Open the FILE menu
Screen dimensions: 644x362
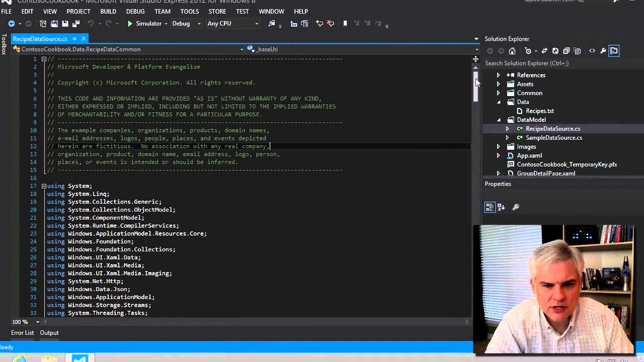pos(6,11)
